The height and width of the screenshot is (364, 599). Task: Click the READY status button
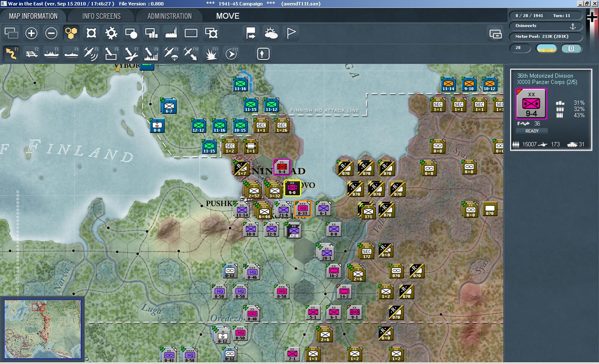[x=532, y=131]
